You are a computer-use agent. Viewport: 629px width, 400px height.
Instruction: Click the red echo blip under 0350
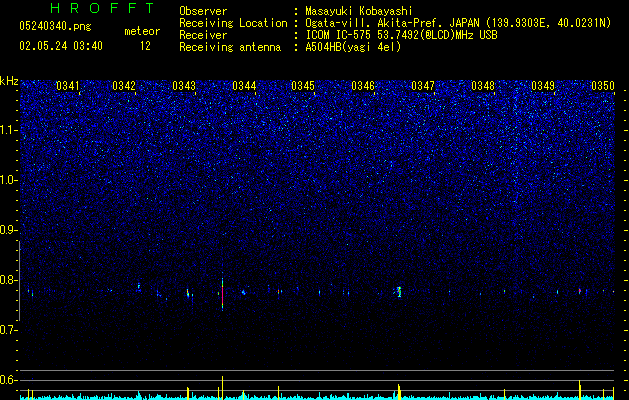tap(580, 290)
